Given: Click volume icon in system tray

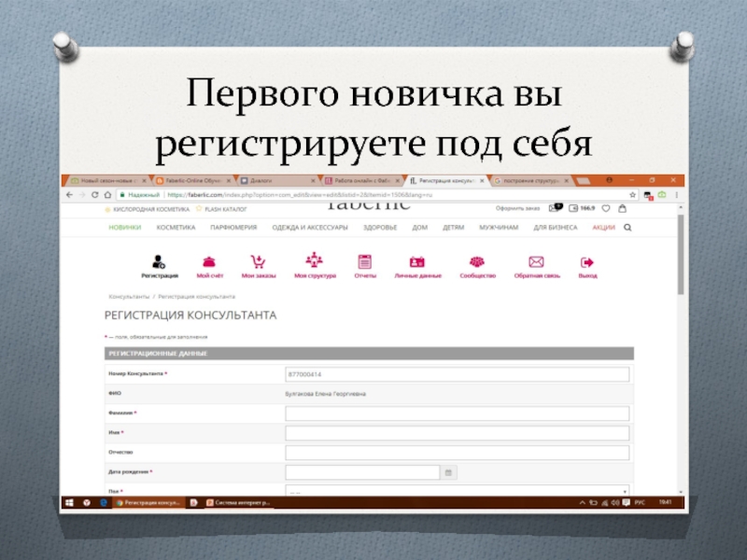Looking at the screenshot, I should pyautogui.click(x=615, y=502).
